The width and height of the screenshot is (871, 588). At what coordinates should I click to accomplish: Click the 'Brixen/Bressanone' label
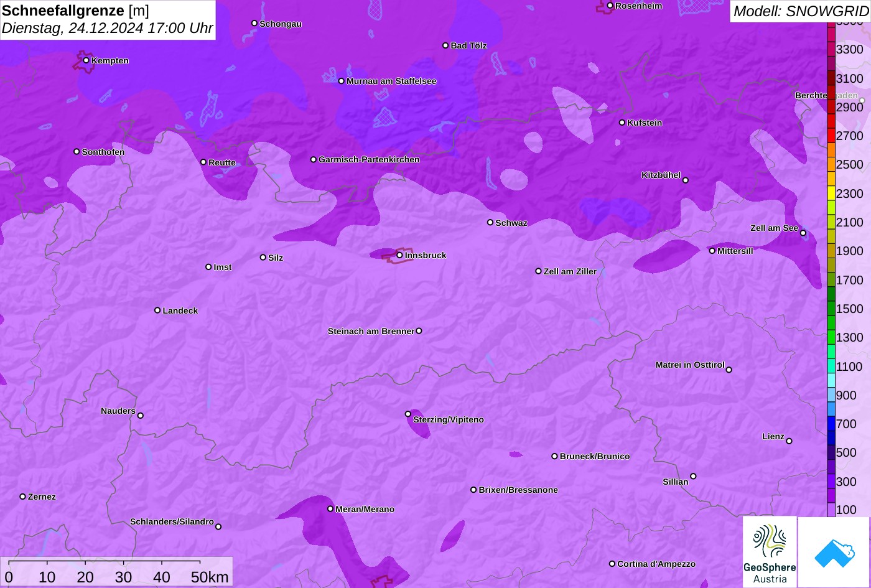[518, 490]
